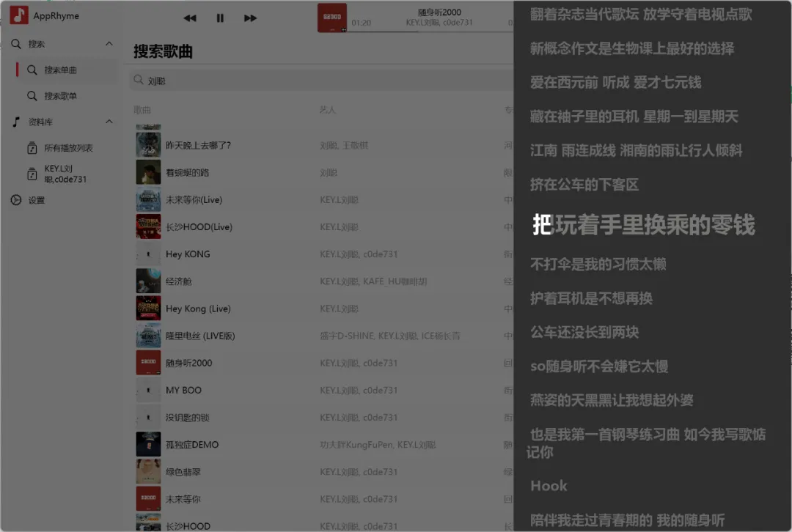Open the 设置 settings gear icon

(x=16, y=200)
